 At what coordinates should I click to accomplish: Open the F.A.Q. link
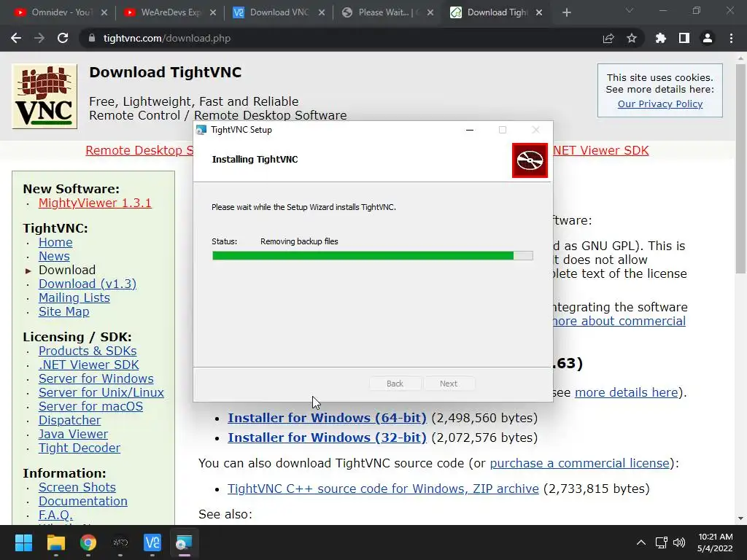click(55, 515)
